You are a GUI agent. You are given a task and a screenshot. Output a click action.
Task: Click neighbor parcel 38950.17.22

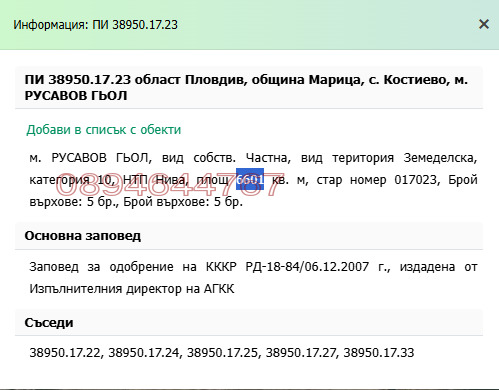[x=65, y=353]
